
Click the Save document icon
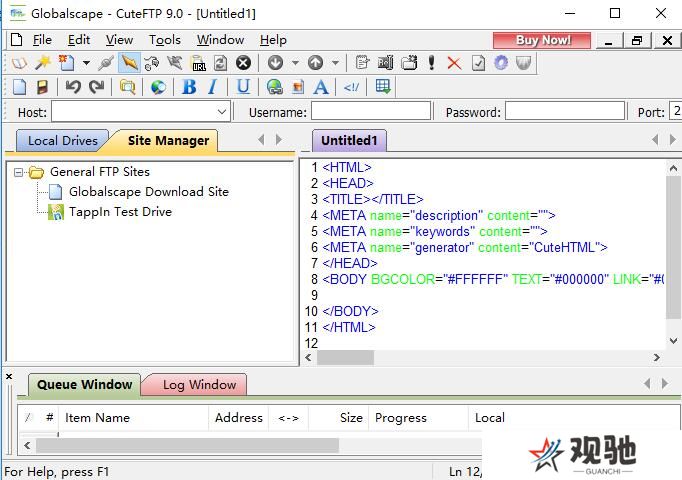42,87
